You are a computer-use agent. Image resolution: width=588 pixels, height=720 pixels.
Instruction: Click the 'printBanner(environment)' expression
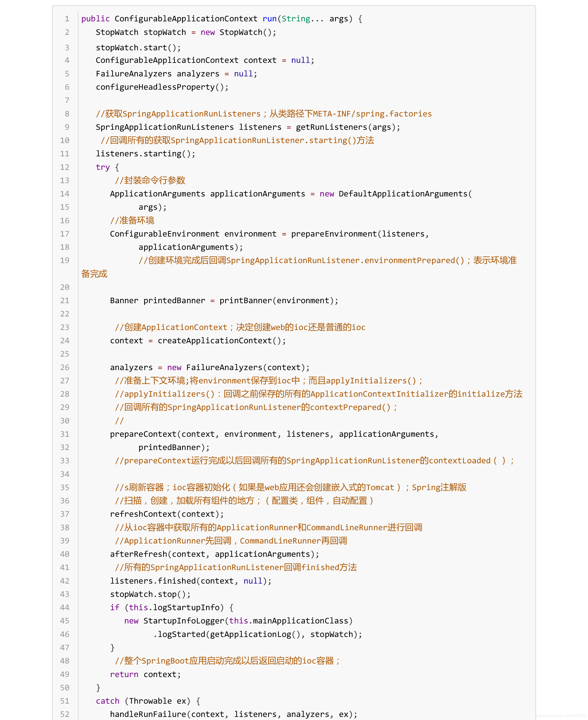(x=278, y=300)
